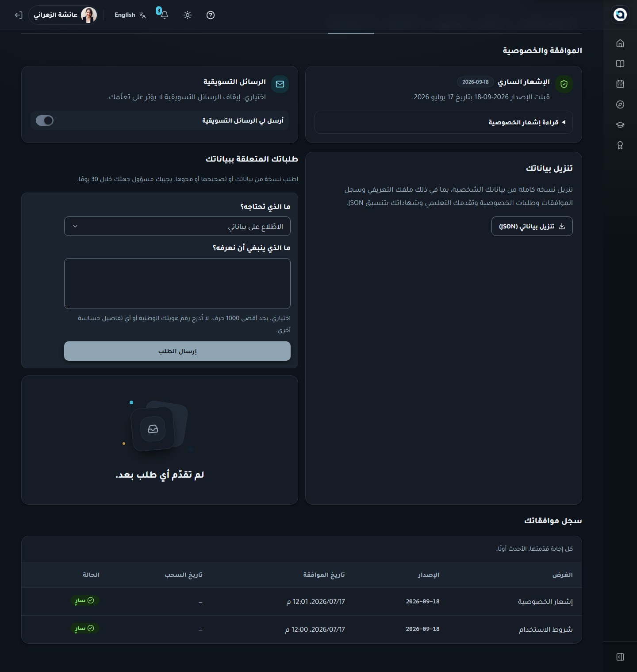The height and width of the screenshot is (672, 637).
Task: Click the الموافقة والخصوصية page heading
Action: pos(542,50)
